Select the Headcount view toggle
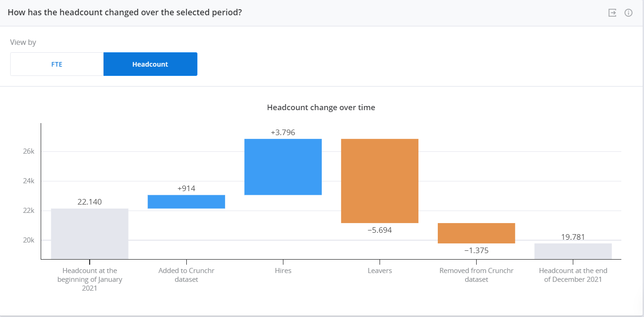This screenshot has width=644, height=317. (x=150, y=64)
